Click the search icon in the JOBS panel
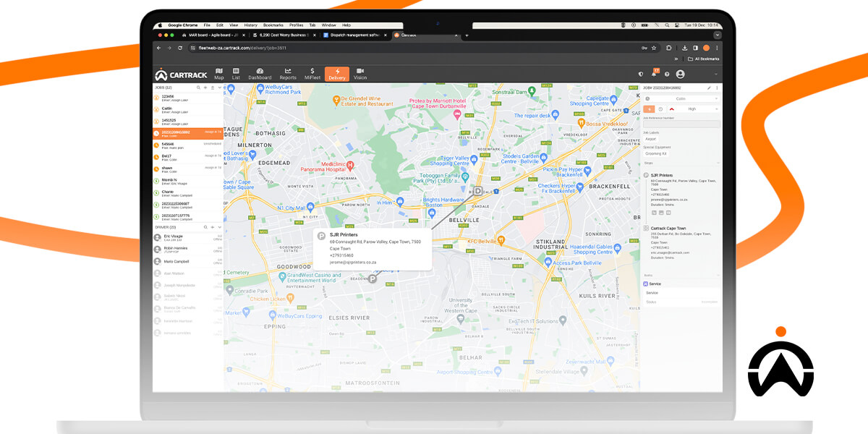The height and width of the screenshot is (434, 868). 198,88
